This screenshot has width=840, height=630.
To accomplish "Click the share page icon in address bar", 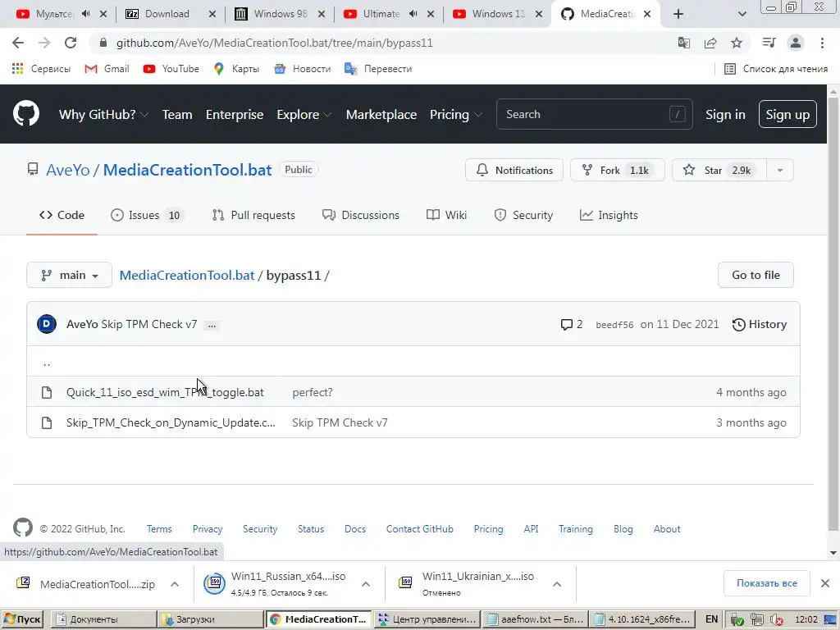I will pyautogui.click(x=710, y=43).
